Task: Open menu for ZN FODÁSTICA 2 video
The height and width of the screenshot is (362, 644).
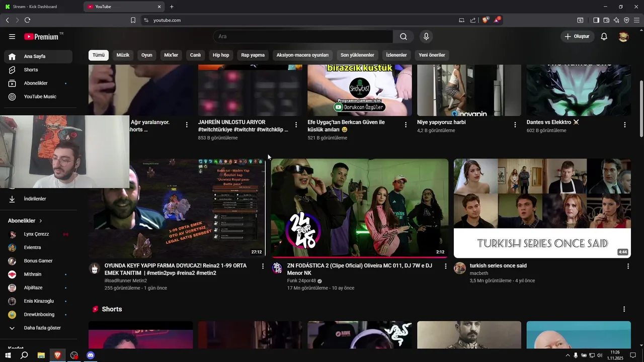Action: pyautogui.click(x=445, y=266)
